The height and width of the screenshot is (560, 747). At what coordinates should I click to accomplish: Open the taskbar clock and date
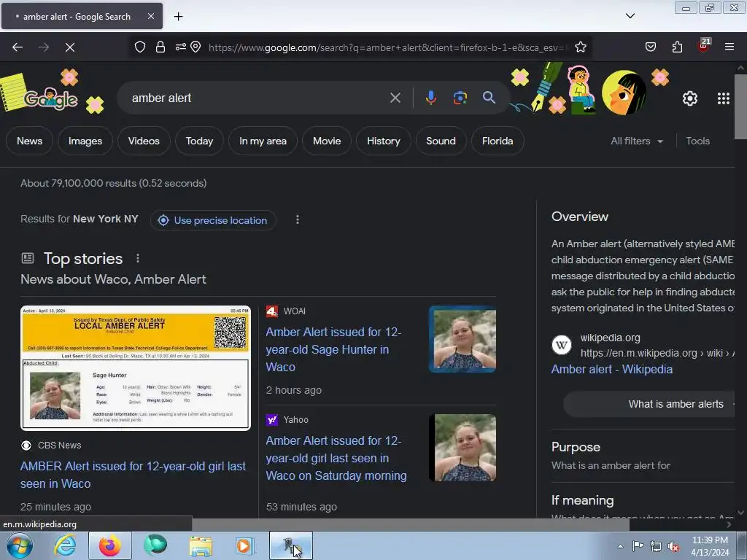[x=710, y=546]
